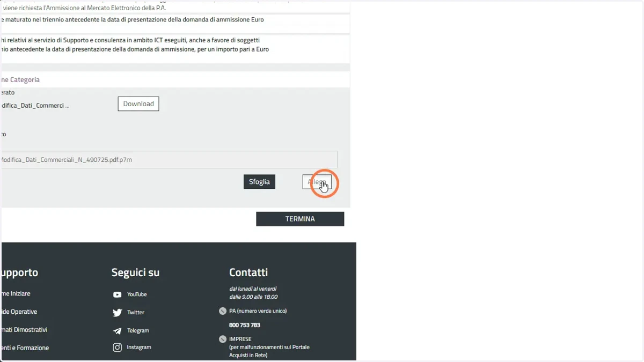Follow the Twitter text link
This screenshot has height=362, width=644.
[136, 313]
